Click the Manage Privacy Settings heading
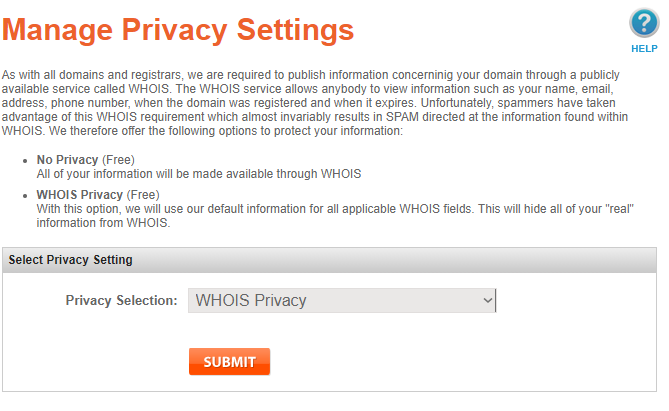The width and height of the screenshot is (669, 411). tap(178, 29)
